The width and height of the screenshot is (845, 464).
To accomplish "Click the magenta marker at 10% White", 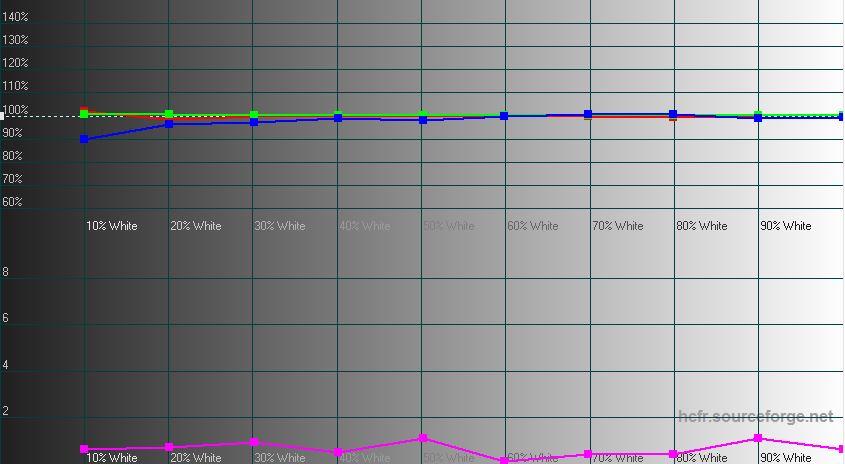I will pos(84,449).
